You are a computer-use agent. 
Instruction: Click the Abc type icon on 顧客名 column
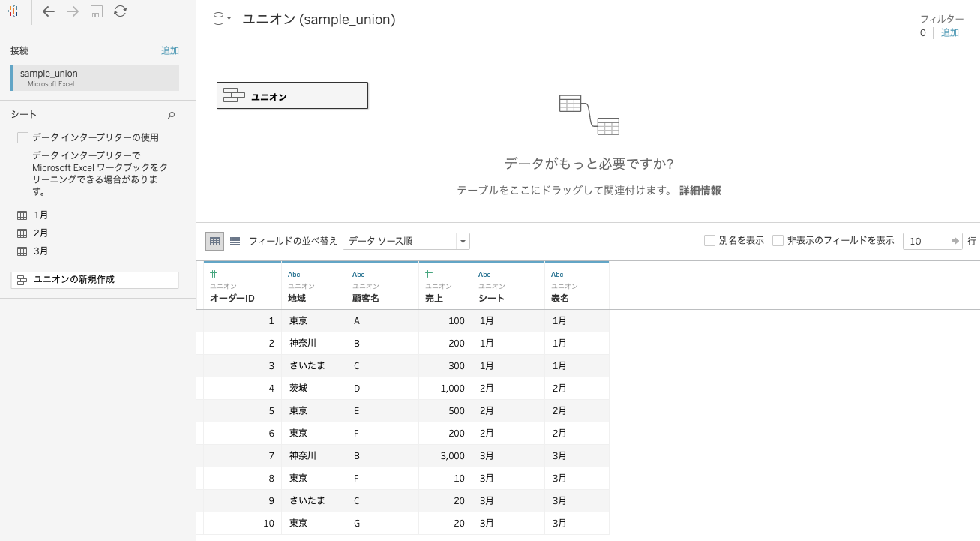click(358, 275)
